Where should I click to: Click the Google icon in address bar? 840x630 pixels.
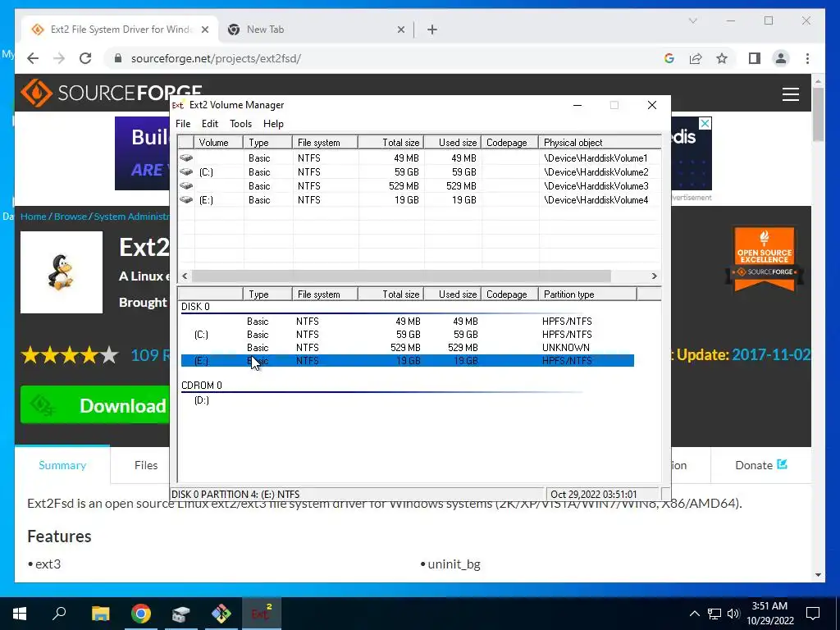click(669, 58)
